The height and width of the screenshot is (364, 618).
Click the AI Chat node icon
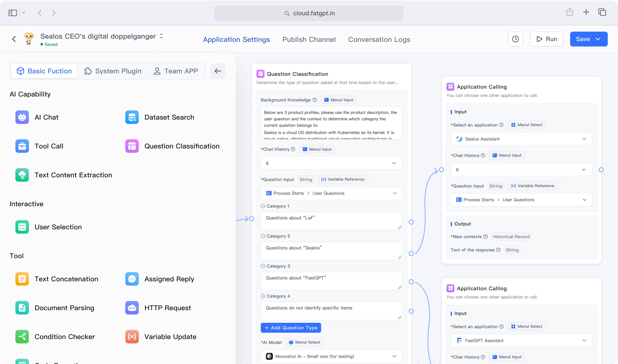tap(22, 117)
